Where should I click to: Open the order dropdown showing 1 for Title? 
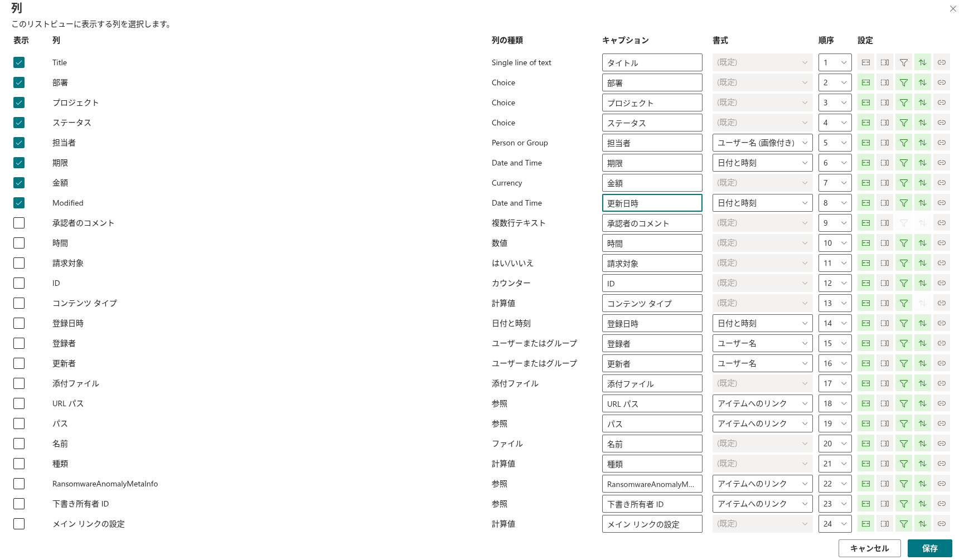pyautogui.click(x=835, y=62)
